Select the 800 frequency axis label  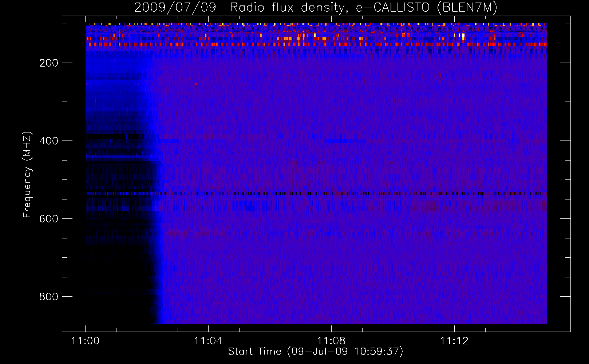tap(49, 297)
